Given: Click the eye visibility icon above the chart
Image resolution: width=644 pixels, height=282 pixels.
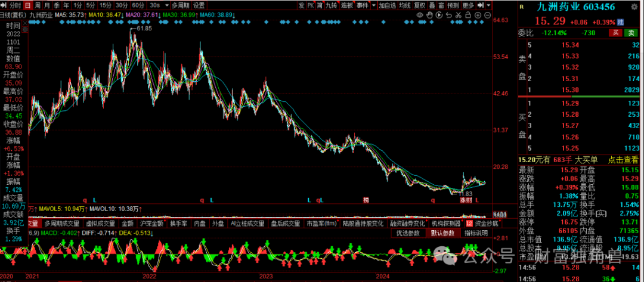Looking at the screenshot, I should tap(420, 14).
